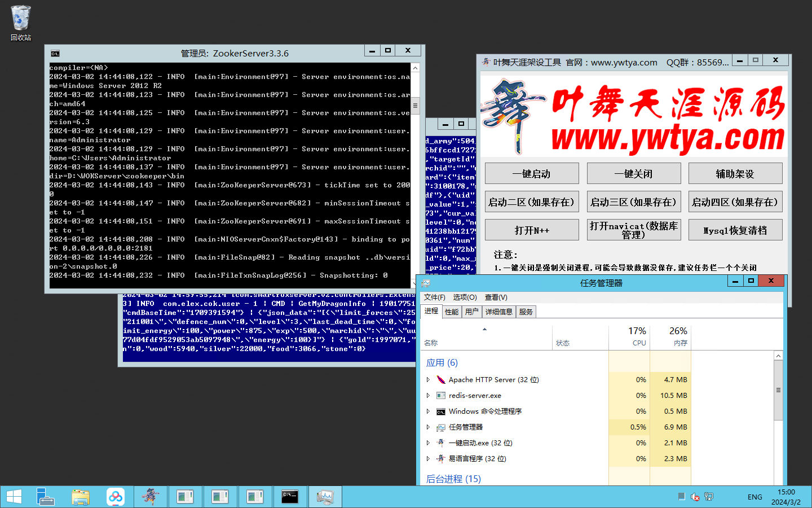Open Server Manager from the taskbar
The image size is (812, 508).
(x=45, y=497)
